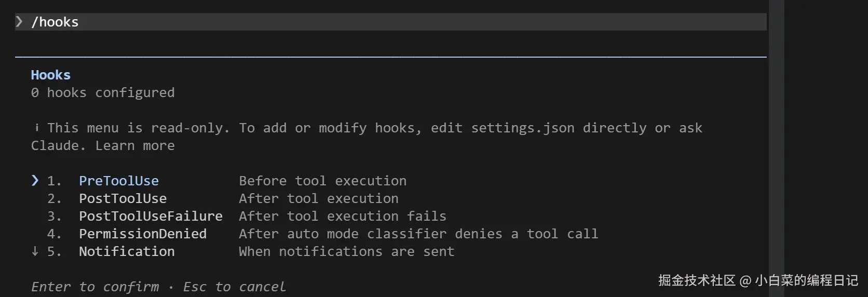Click the prompt chevron before /hooks

pyautogui.click(x=19, y=21)
